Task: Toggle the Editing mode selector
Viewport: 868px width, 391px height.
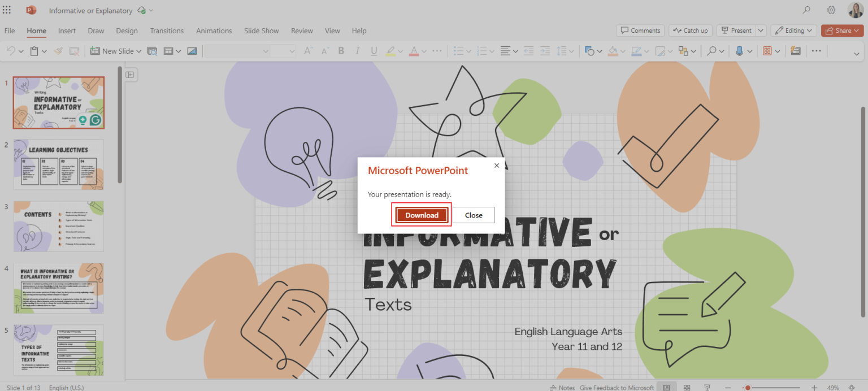Action: (x=793, y=30)
